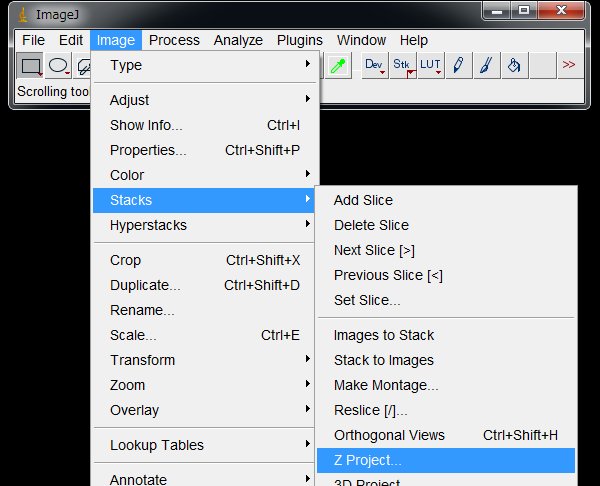Open the Help menu
Image resolution: width=600 pixels, height=486 pixels.
pyautogui.click(x=414, y=40)
